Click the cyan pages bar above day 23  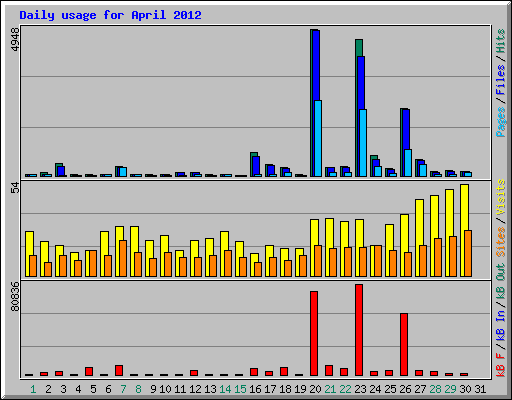pyautogui.click(x=363, y=143)
